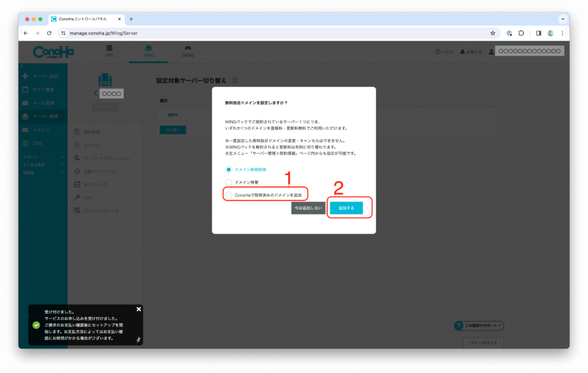This screenshot has width=588, height=373.
Task: Click the help icon beside 設定対象サーバー切り替え
Action: coord(235,80)
